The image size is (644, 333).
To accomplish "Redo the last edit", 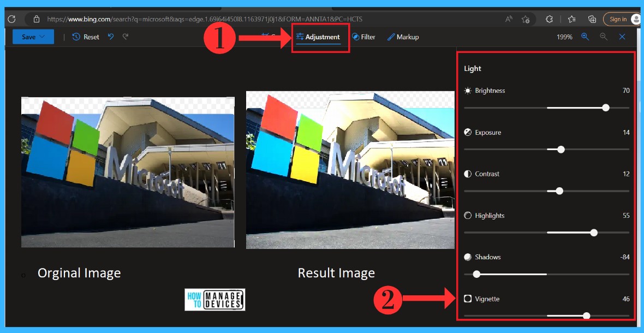I will pos(126,37).
